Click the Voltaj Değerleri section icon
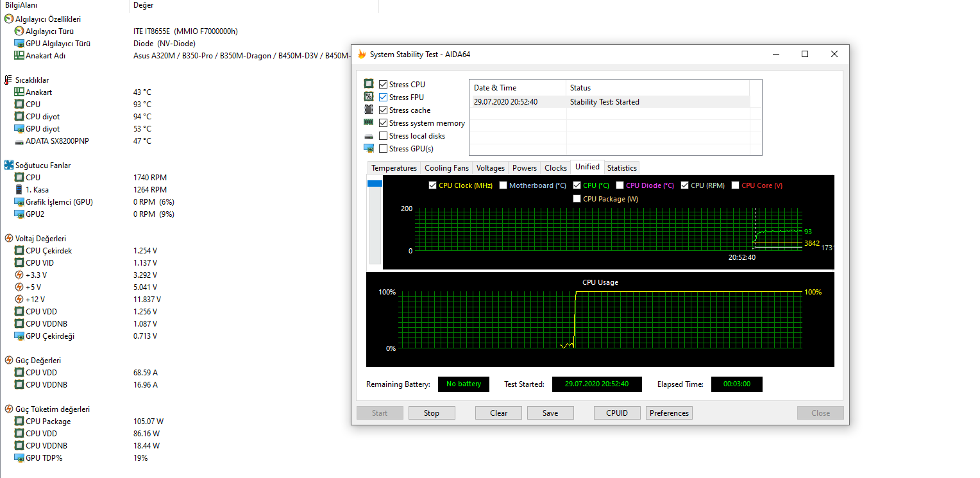980x478 pixels. click(x=9, y=239)
